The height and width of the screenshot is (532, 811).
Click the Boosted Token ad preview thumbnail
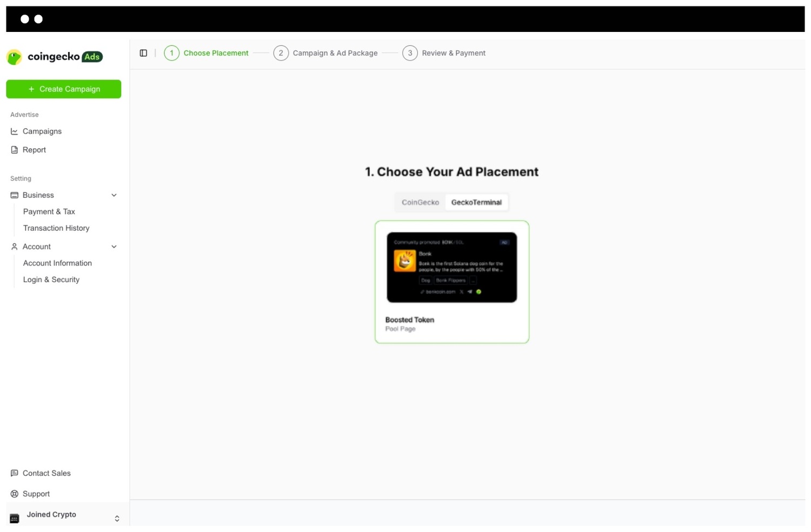[x=452, y=268]
